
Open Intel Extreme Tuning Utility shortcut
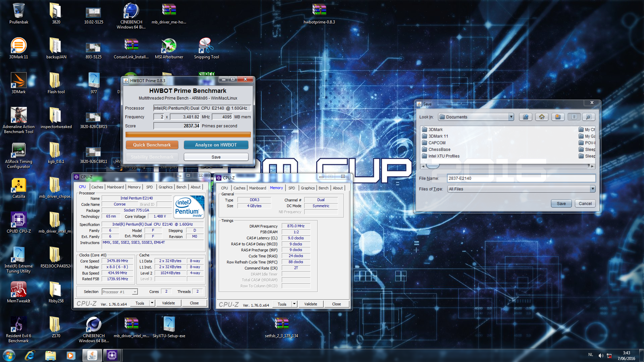tap(19, 260)
